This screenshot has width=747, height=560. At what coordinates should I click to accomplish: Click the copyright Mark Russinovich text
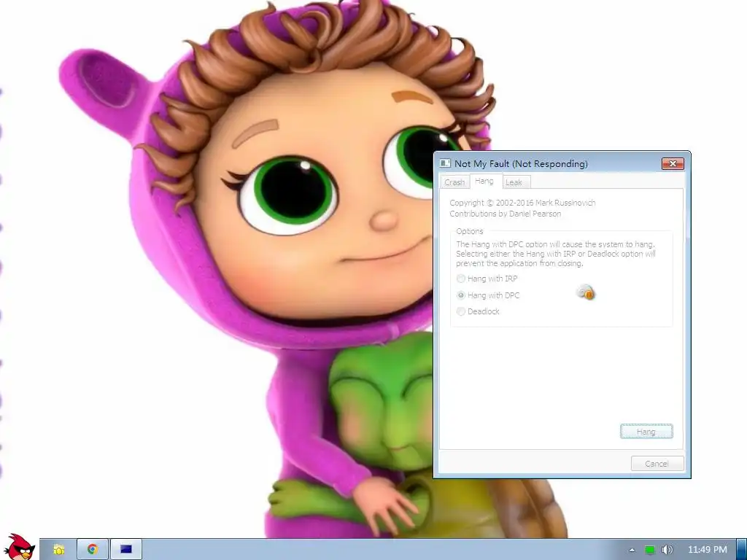(x=522, y=203)
